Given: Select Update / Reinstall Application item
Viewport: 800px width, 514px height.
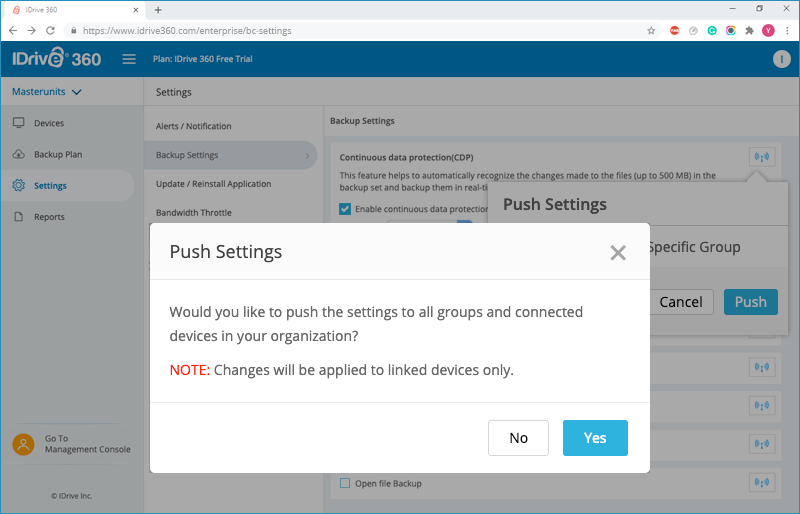Looking at the screenshot, I should (213, 184).
